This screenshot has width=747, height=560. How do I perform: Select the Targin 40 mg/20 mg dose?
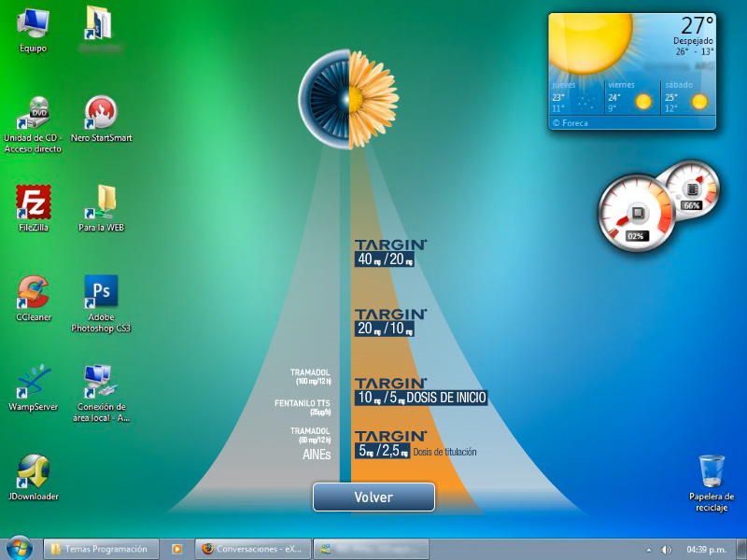(x=390, y=253)
